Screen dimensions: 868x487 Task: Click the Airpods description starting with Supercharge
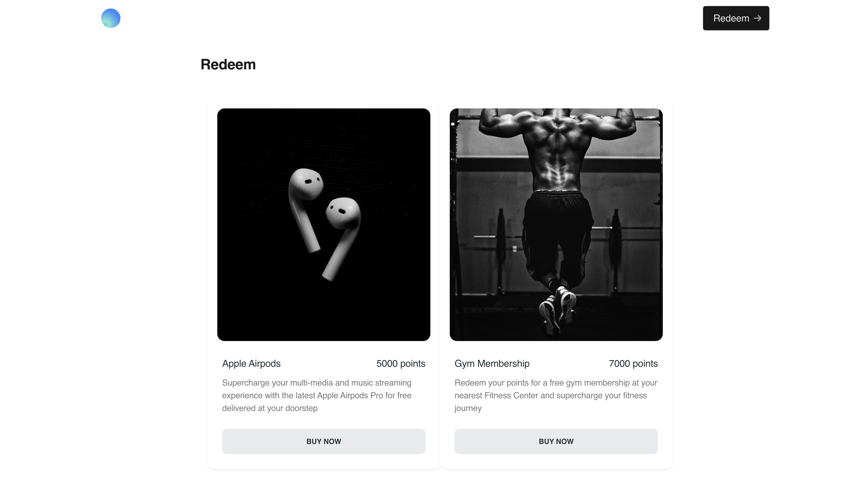[x=317, y=395]
